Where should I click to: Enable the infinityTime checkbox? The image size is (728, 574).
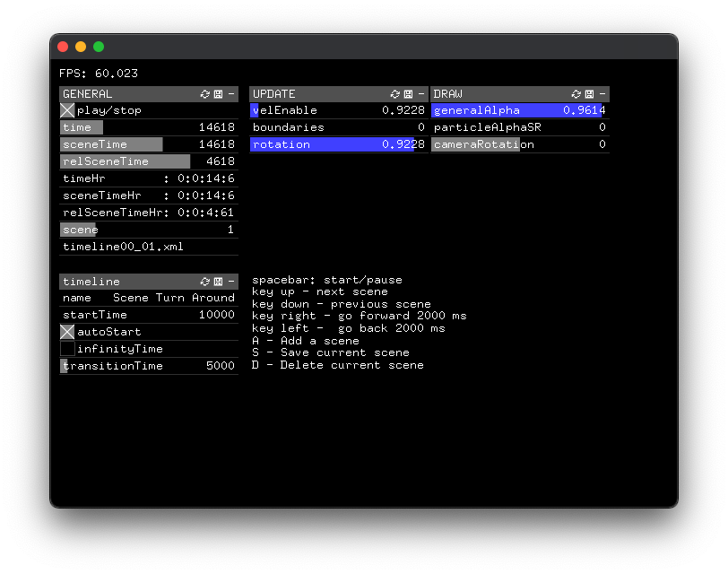(x=67, y=349)
